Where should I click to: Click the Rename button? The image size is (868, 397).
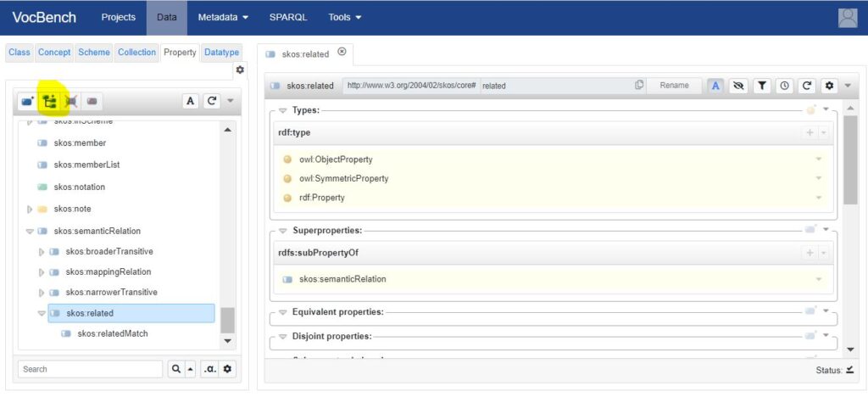674,86
